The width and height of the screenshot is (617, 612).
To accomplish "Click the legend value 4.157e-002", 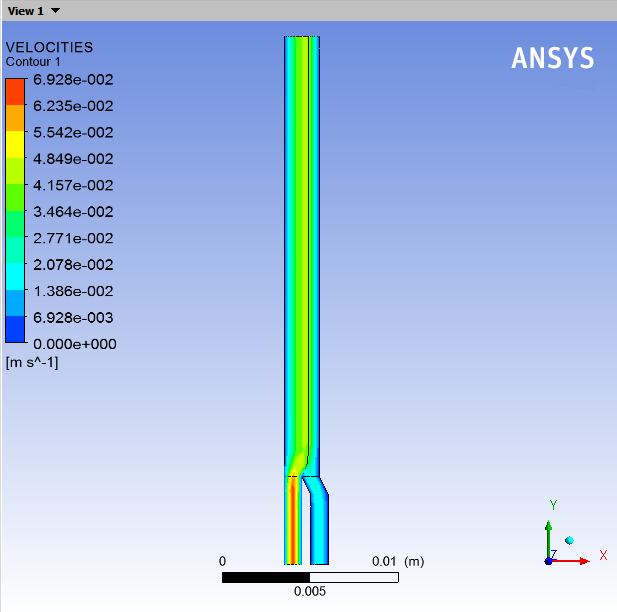I will click(73, 185).
